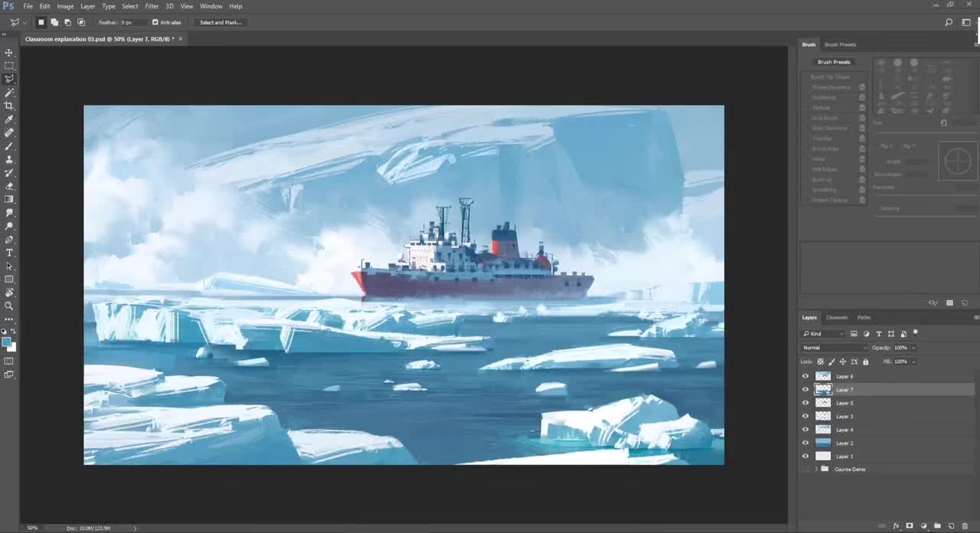The image size is (980, 533).
Task: Switch to the Channels tab
Action: [837, 317]
